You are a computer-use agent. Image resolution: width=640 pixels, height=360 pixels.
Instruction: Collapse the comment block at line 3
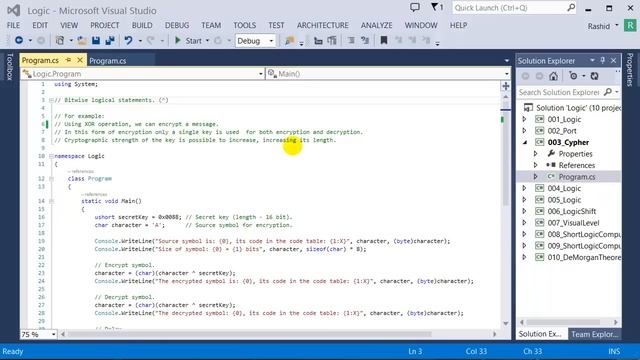tap(51, 100)
